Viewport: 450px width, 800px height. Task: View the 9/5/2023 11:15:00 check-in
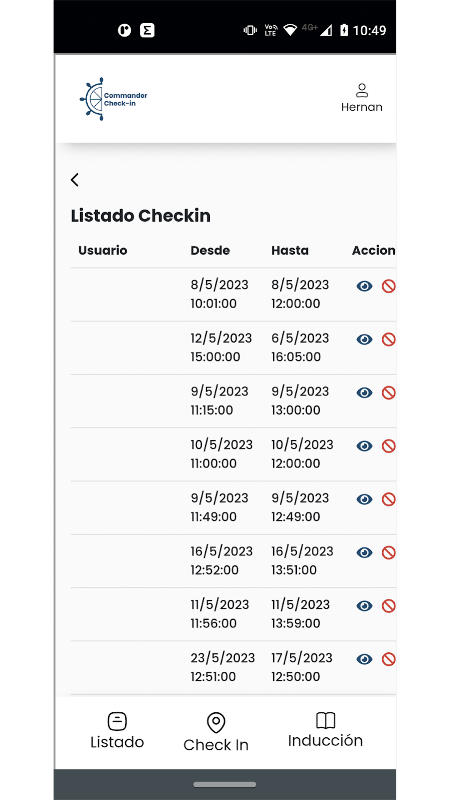pos(364,393)
